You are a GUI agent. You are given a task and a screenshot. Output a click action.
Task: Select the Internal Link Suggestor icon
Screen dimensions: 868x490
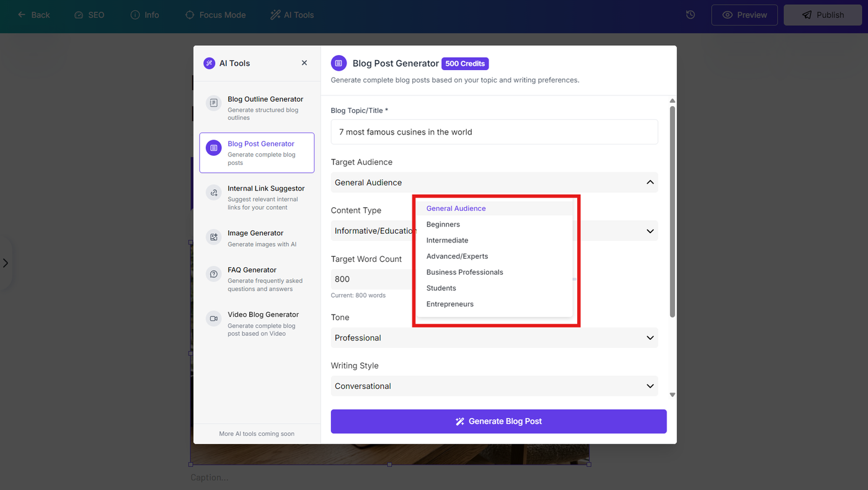[213, 192]
